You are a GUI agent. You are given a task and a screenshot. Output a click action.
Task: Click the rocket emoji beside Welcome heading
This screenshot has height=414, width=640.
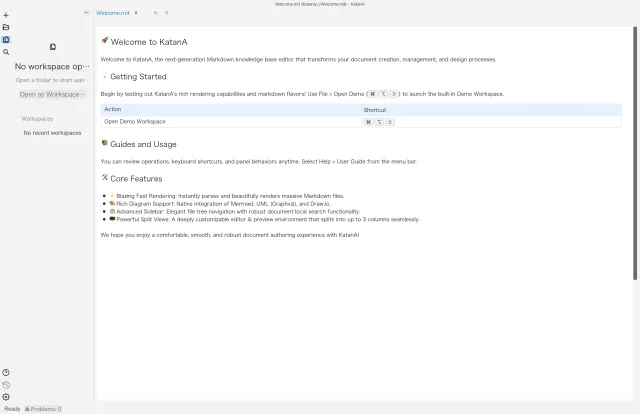(x=105, y=40)
